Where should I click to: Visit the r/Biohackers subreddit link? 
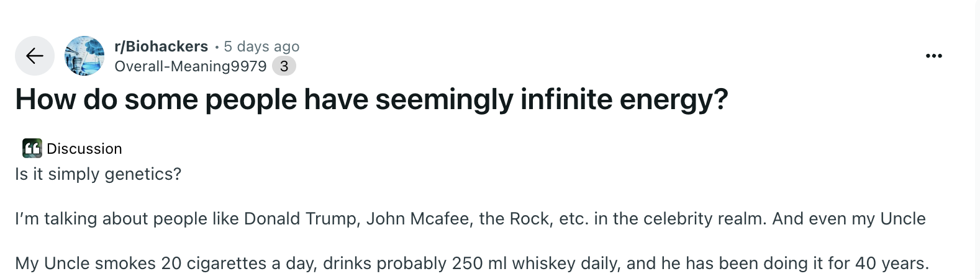point(161,46)
